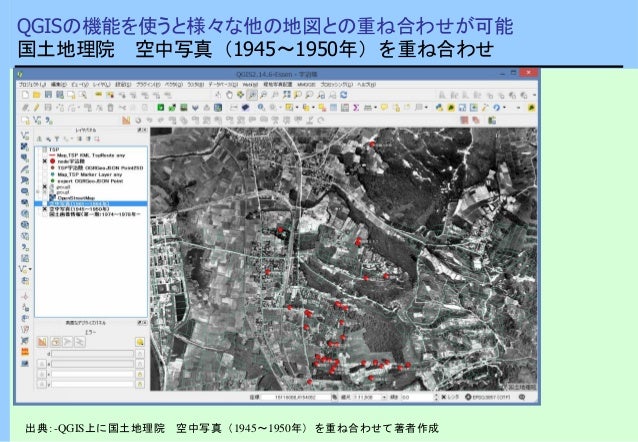Click the filter funnel icon in Layers panel toolbar

pyautogui.click(x=57, y=139)
